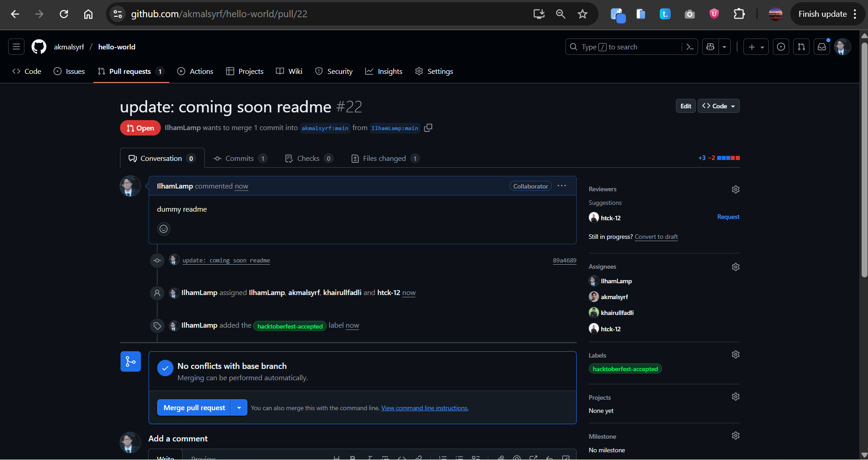Click the hacktoberfest-accepted label in sidebar
This screenshot has height=460, width=868.
pyautogui.click(x=625, y=369)
